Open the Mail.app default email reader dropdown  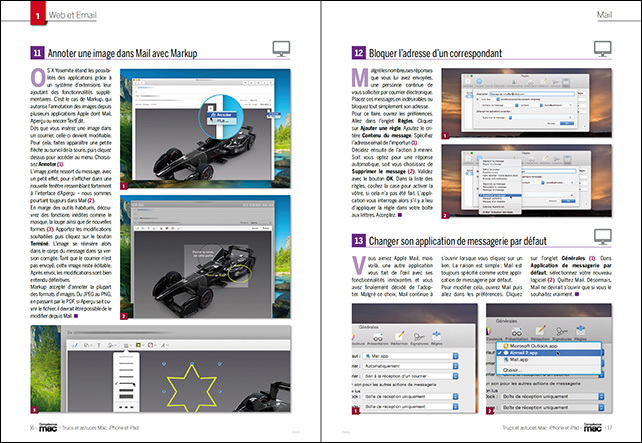coord(412,355)
